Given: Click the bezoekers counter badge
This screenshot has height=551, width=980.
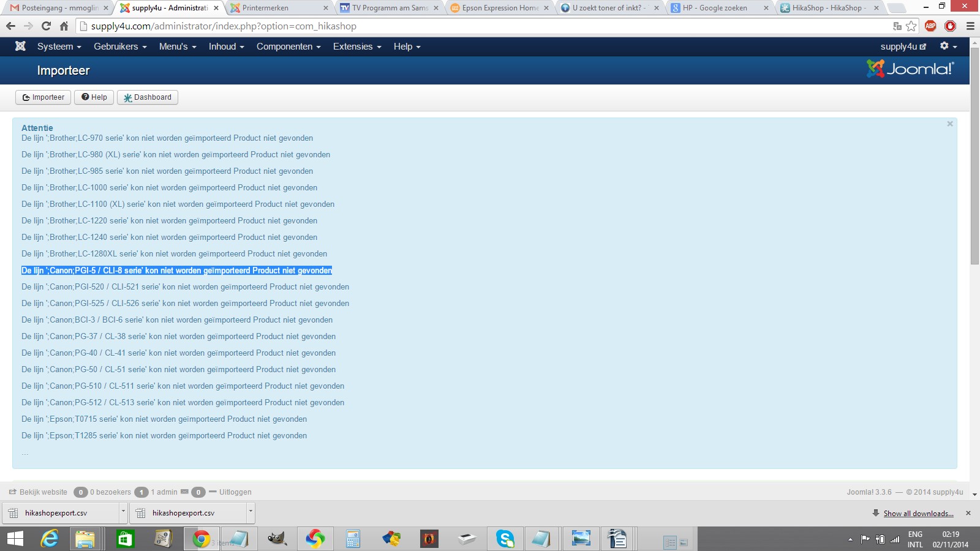Looking at the screenshot, I should coord(80,492).
